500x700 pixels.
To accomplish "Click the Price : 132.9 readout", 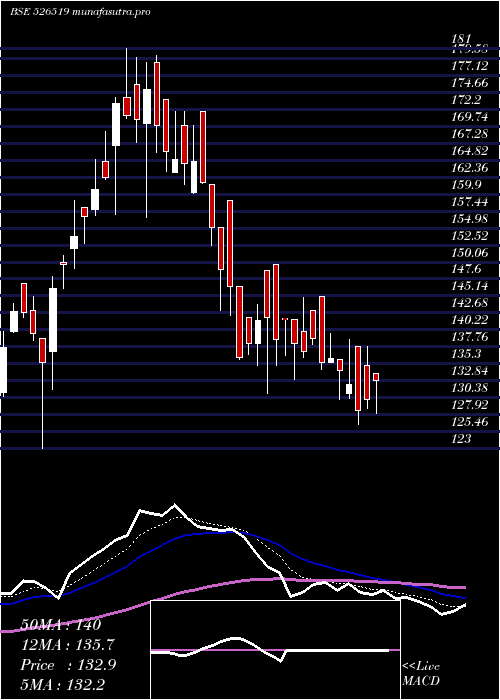I will [x=68, y=665].
